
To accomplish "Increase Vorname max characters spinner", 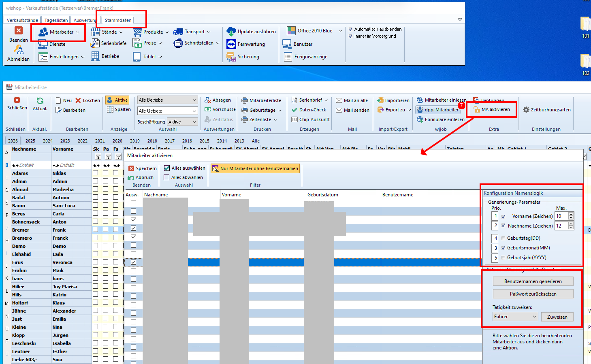I will click(x=571, y=214).
